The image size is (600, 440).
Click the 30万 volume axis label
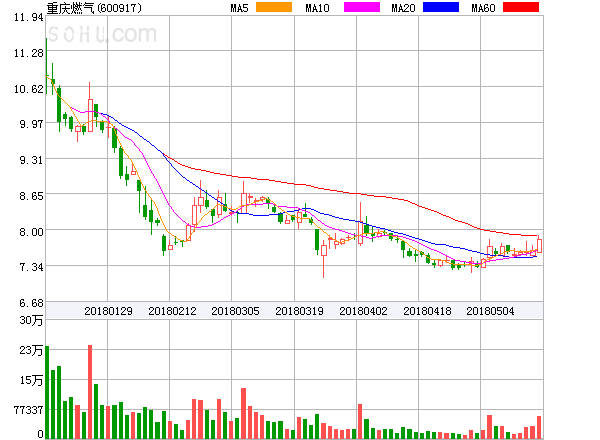point(31,320)
